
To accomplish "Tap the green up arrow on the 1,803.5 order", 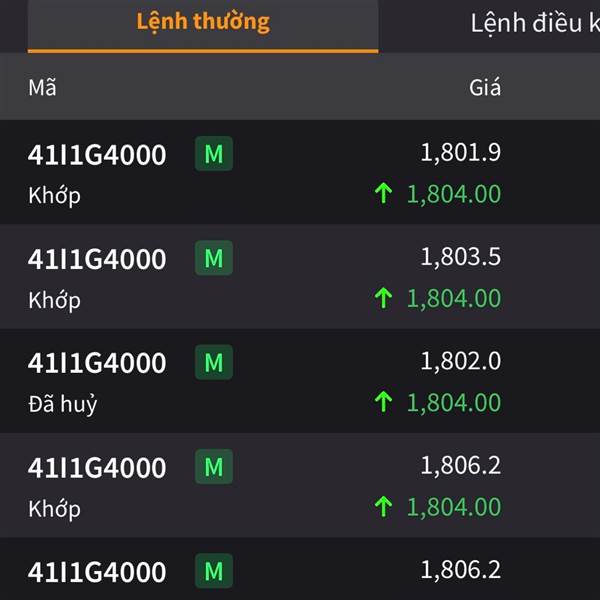I will [383, 298].
